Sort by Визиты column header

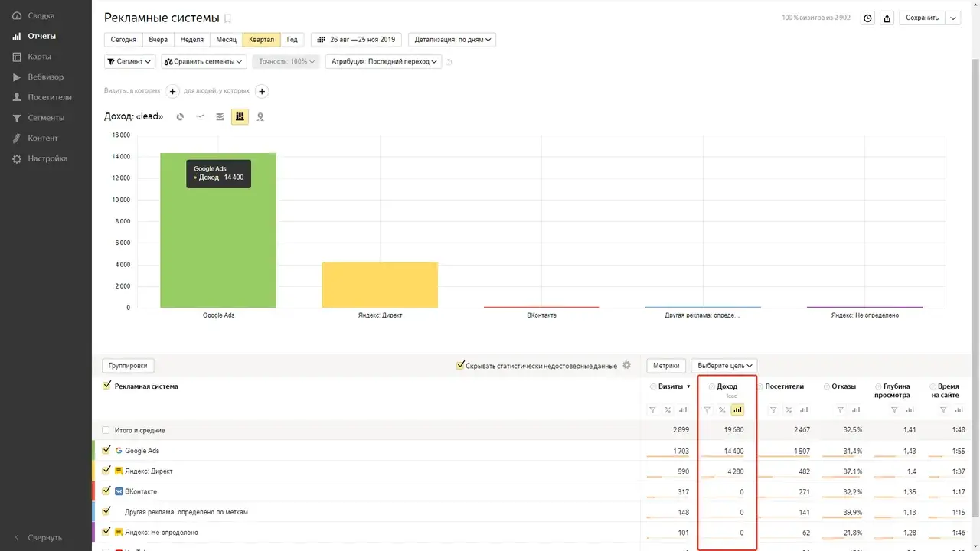[x=670, y=386]
